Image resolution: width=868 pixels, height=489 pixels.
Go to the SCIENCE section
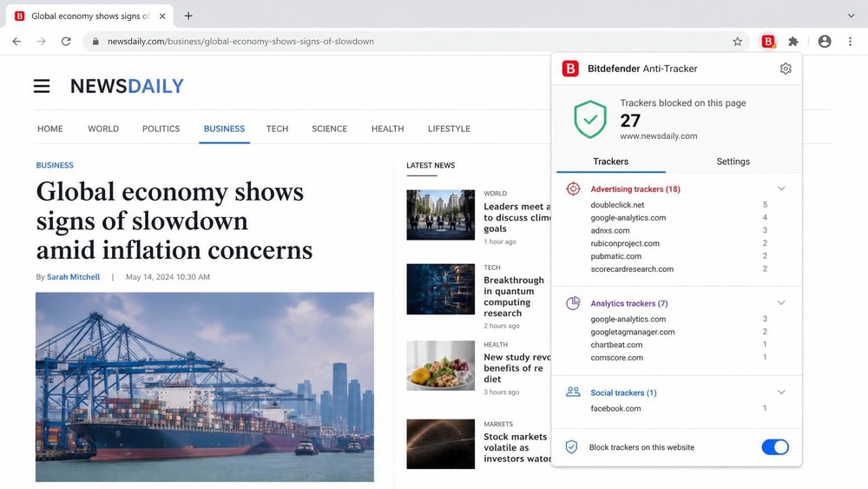(329, 129)
